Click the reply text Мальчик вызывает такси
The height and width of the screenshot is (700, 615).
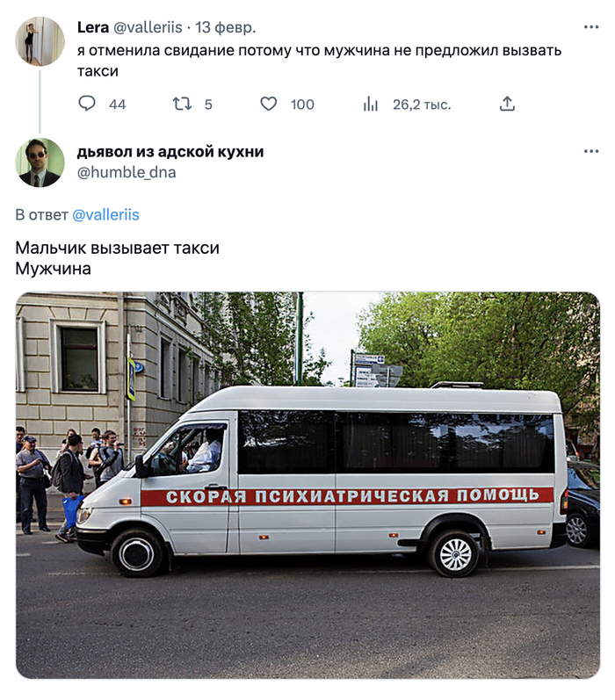tap(117, 249)
